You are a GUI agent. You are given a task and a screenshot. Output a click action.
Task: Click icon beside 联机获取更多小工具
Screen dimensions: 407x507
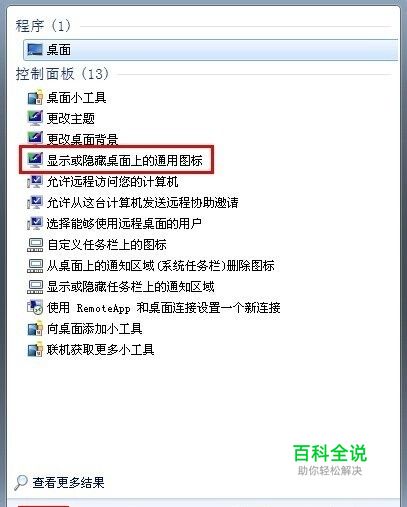[x=35, y=349]
